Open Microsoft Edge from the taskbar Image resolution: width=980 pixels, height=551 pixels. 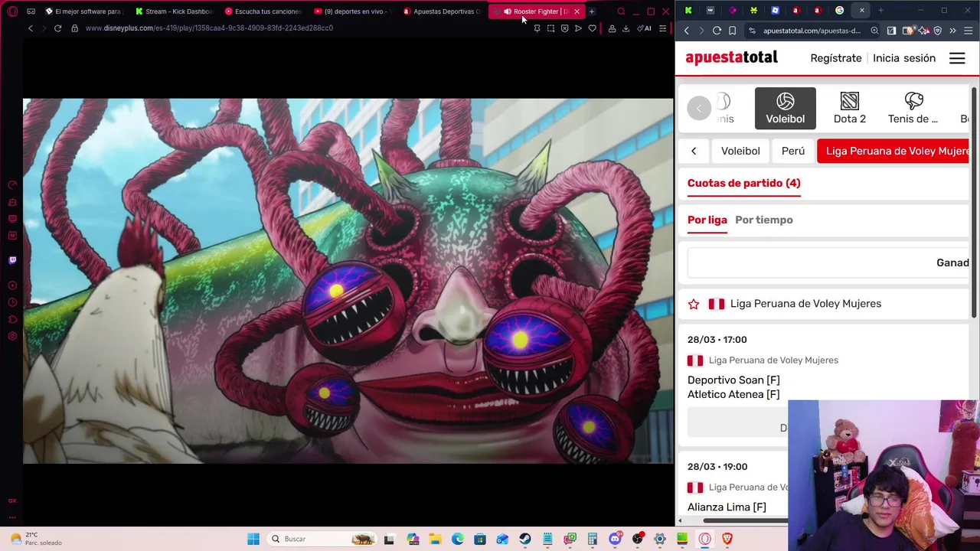click(x=458, y=539)
